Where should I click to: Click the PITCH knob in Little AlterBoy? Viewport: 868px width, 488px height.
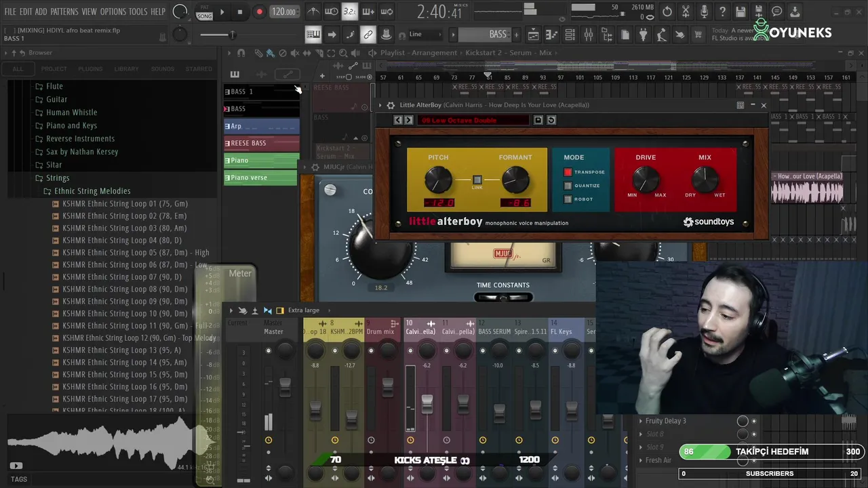click(438, 180)
